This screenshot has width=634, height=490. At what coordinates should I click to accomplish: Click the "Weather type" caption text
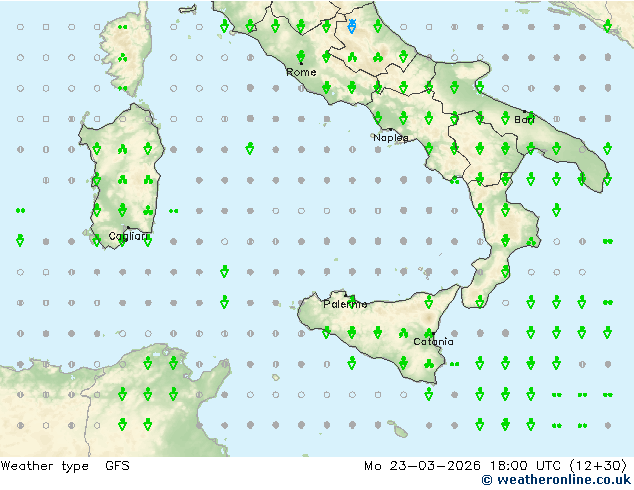tap(44, 466)
